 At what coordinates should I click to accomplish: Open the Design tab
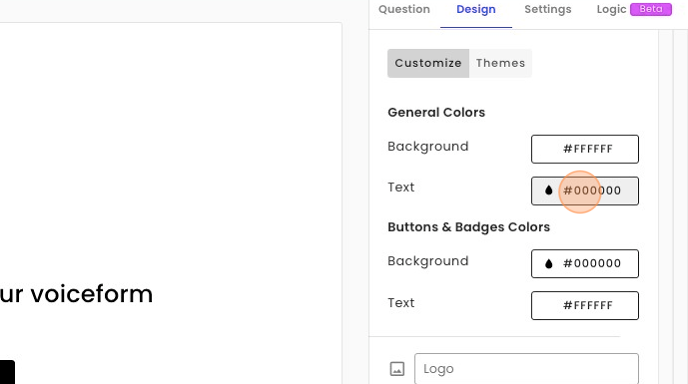[476, 9]
